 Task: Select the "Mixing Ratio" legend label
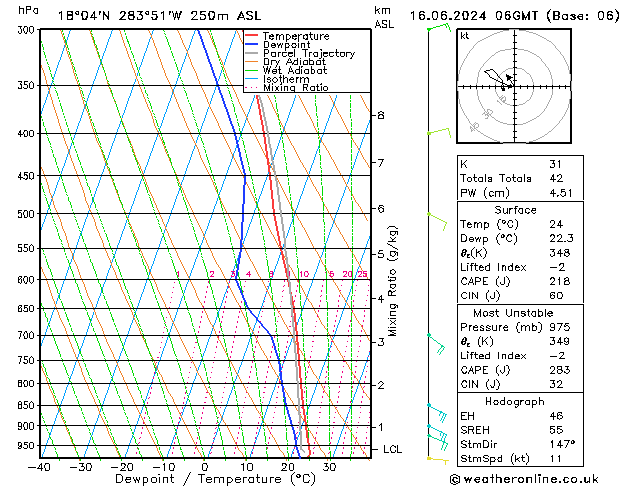pos(296,87)
